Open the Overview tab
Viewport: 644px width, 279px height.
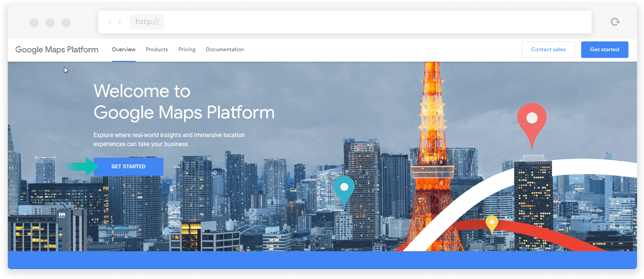click(124, 50)
